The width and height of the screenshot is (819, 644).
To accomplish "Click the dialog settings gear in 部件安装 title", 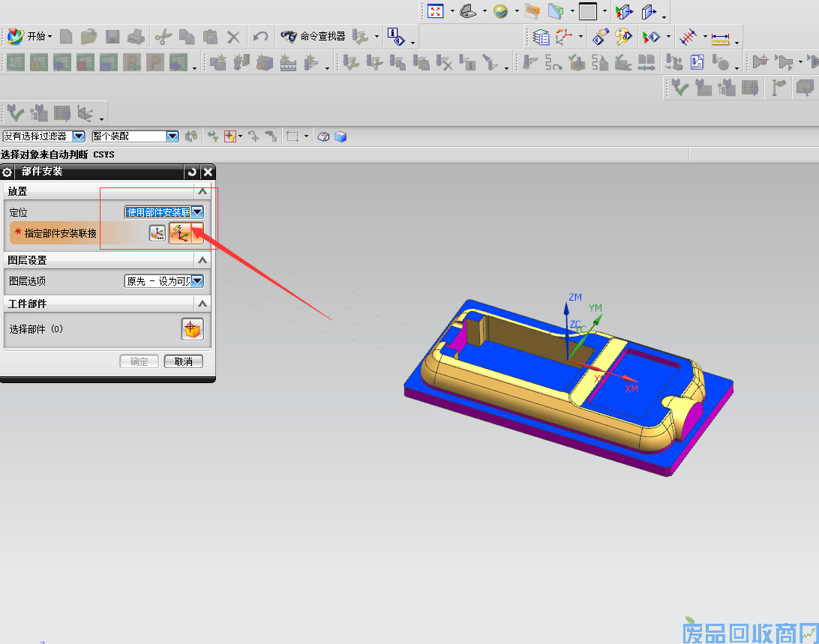I will tap(8, 172).
